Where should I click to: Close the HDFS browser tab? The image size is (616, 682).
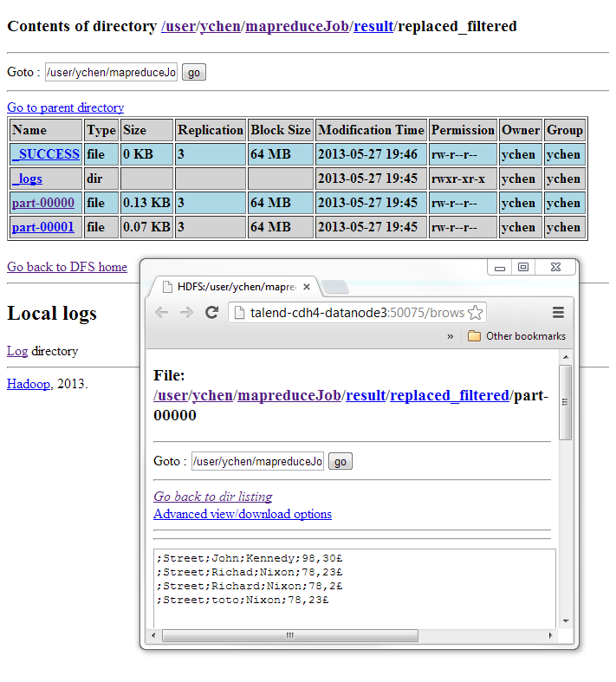coord(306,287)
